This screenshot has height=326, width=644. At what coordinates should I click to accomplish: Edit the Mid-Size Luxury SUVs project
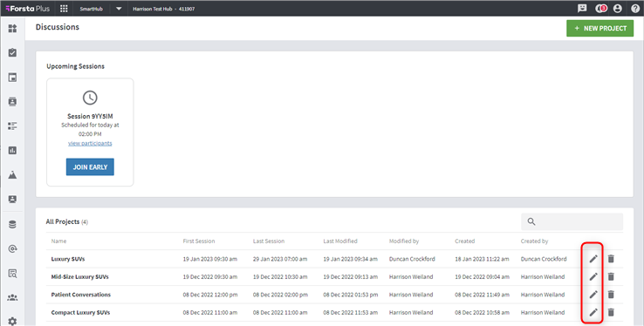click(x=593, y=277)
